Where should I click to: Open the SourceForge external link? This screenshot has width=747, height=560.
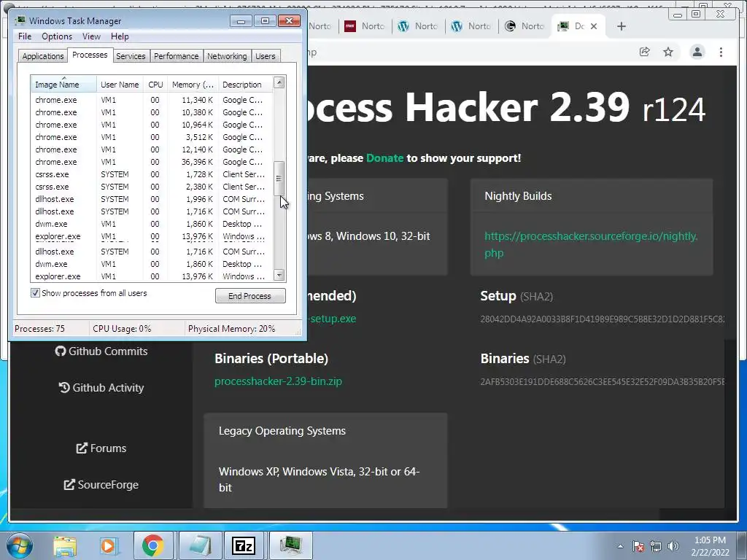(101, 485)
